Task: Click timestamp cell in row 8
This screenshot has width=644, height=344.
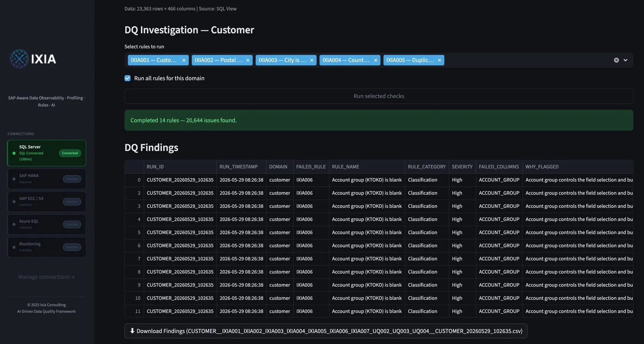Action: [241, 272]
